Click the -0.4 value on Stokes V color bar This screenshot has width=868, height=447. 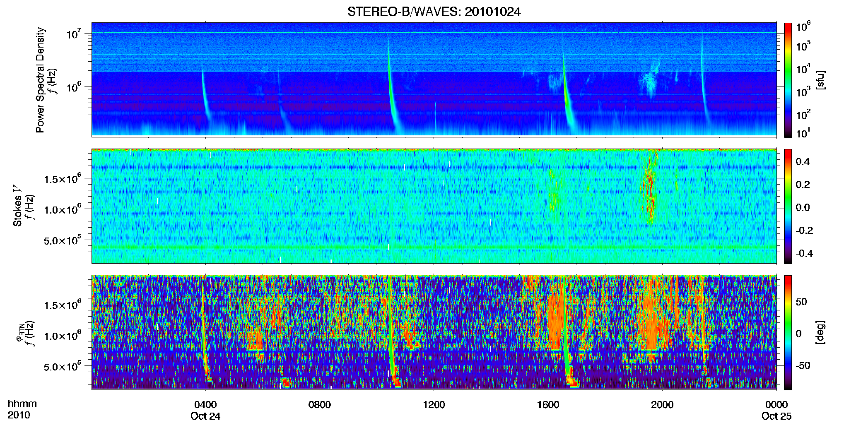804,253
